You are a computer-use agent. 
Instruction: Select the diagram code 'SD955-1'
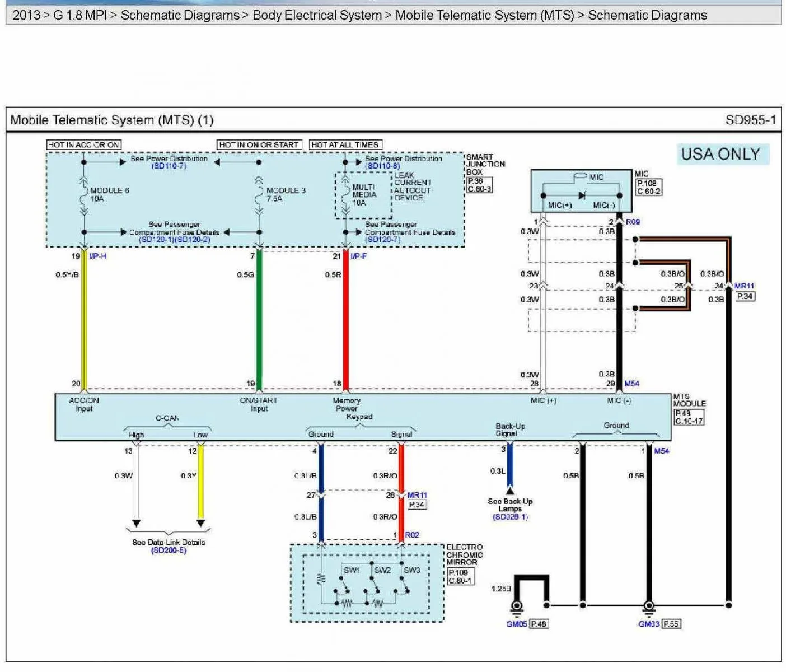tap(750, 120)
